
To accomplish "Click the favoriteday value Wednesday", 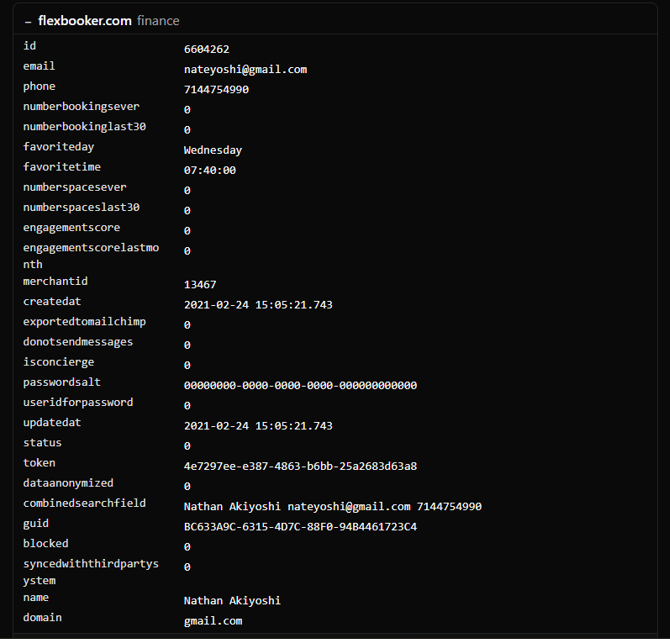I will [x=213, y=150].
